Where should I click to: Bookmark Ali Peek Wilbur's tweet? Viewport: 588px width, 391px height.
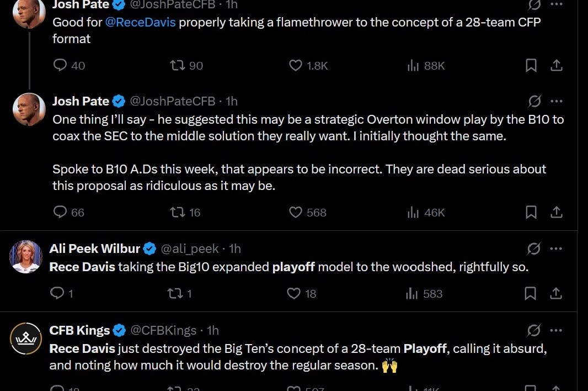click(531, 293)
